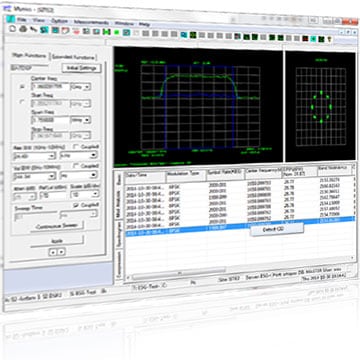Open the Measurements menu
The image size is (360, 360).
click(91, 23)
